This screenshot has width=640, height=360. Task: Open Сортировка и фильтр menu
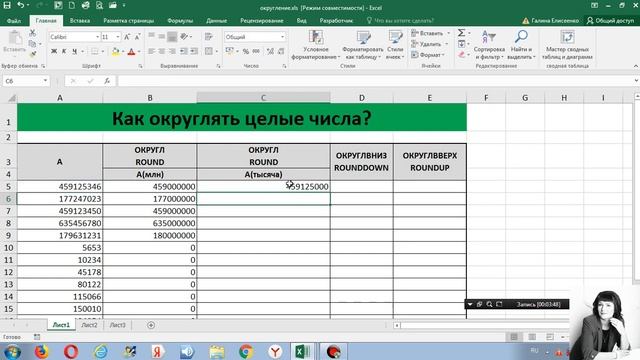(489, 45)
